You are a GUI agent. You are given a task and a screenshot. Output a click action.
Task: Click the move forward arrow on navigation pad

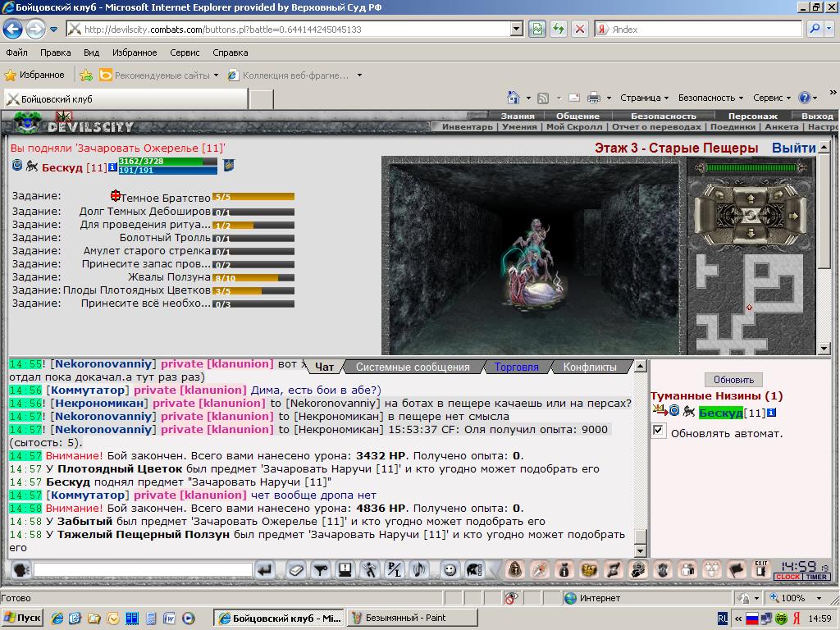tap(751, 199)
